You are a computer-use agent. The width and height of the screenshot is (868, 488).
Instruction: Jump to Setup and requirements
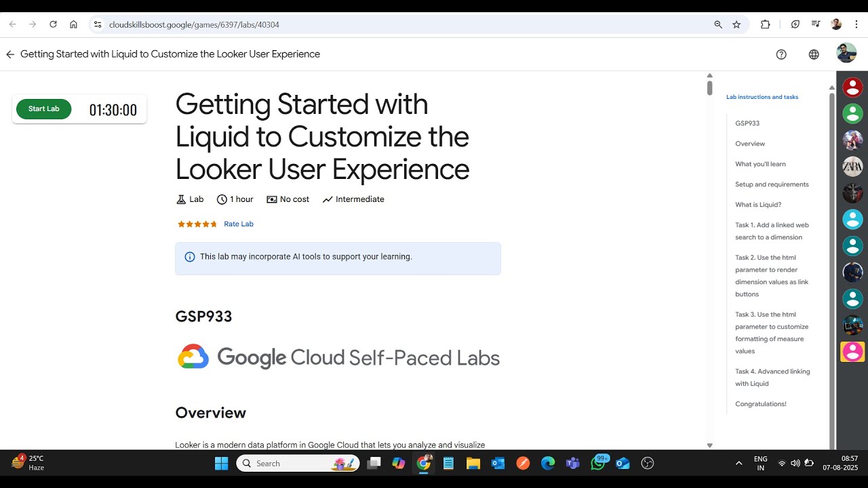tap(772, 184)
